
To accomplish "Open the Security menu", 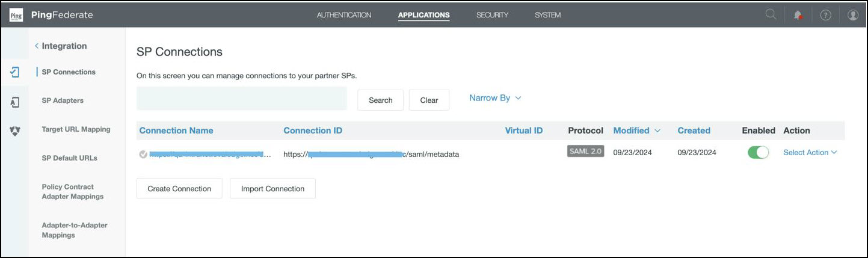I will point(492,15).
